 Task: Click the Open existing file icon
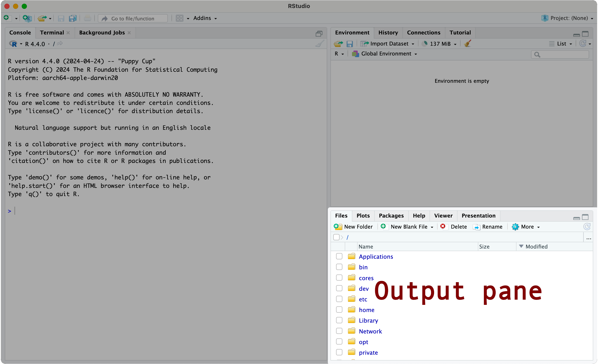pos(42,18)
